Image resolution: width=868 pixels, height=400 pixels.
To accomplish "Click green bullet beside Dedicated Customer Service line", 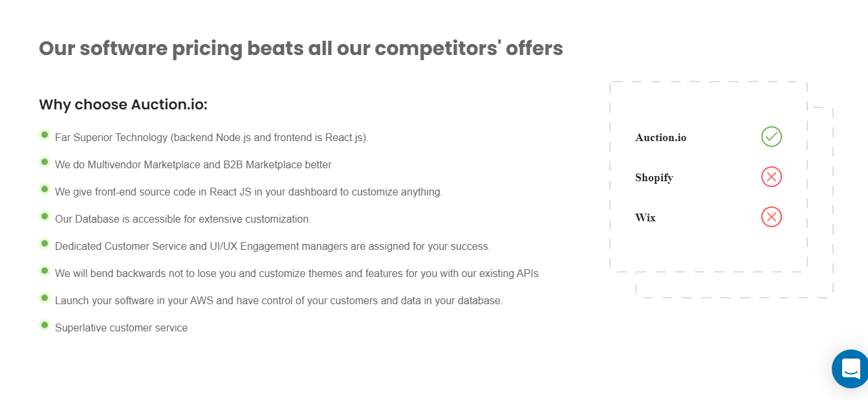I will point(45,243).
